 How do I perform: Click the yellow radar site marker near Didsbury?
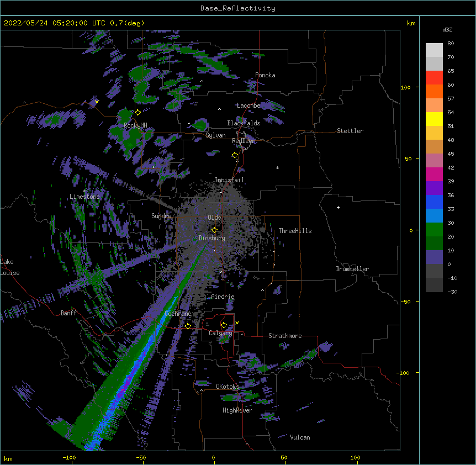coord(214,230)
